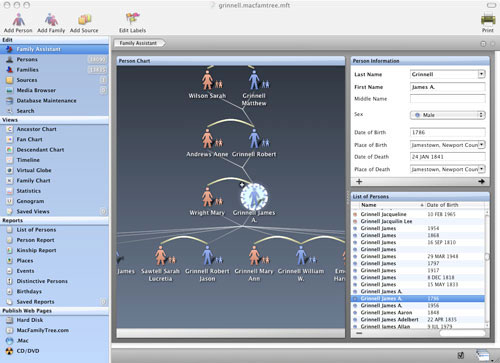This screenshot has width=500, height=363.
Task: Select the Family Assistant tab
Action: [x=139, y=43]
